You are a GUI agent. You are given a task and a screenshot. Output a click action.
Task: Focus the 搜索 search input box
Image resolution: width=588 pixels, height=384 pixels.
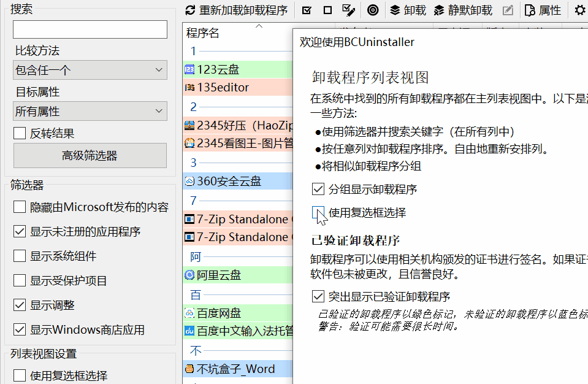(x=90, y=29)
